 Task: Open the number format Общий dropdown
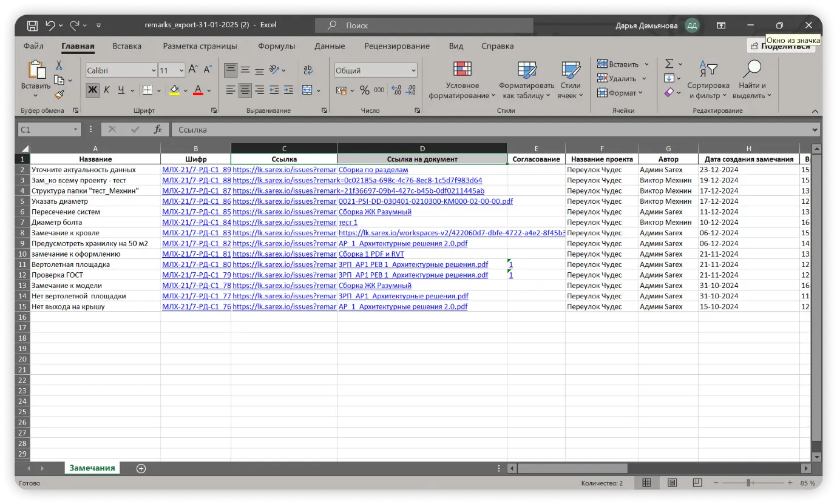coord(414,70)
